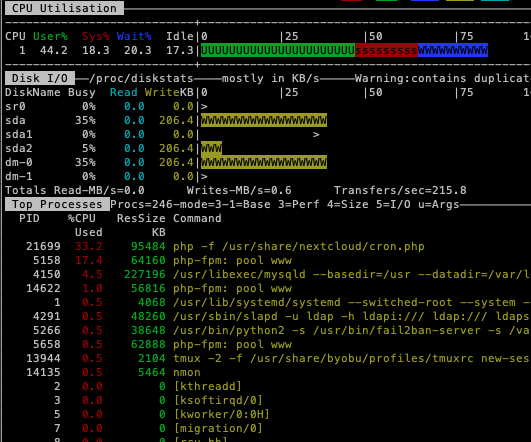The image size is (531, 442).
Task: Click the 4=Size mode option text
Action: tap(347, 205)
